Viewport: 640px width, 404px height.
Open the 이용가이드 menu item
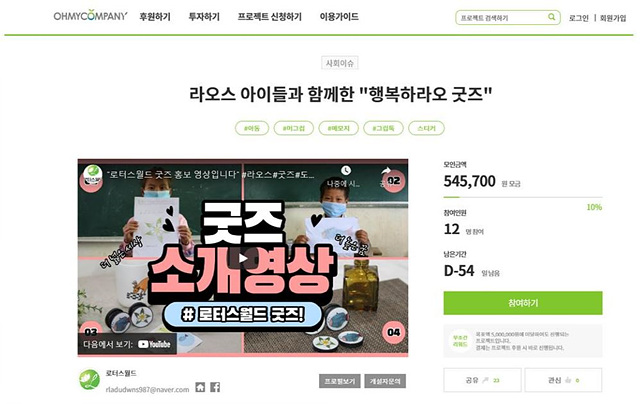(x=339, y=17)
